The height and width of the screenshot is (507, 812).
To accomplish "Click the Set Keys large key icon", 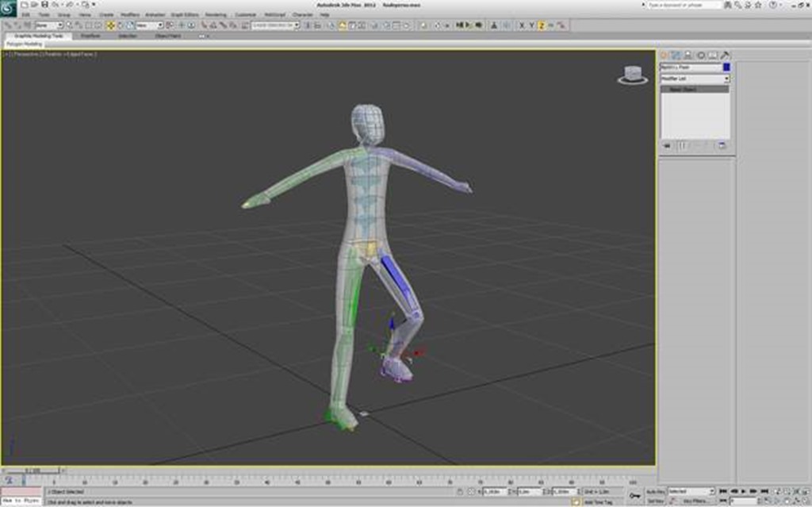I will pyautogui.click(x=634, y=496).
